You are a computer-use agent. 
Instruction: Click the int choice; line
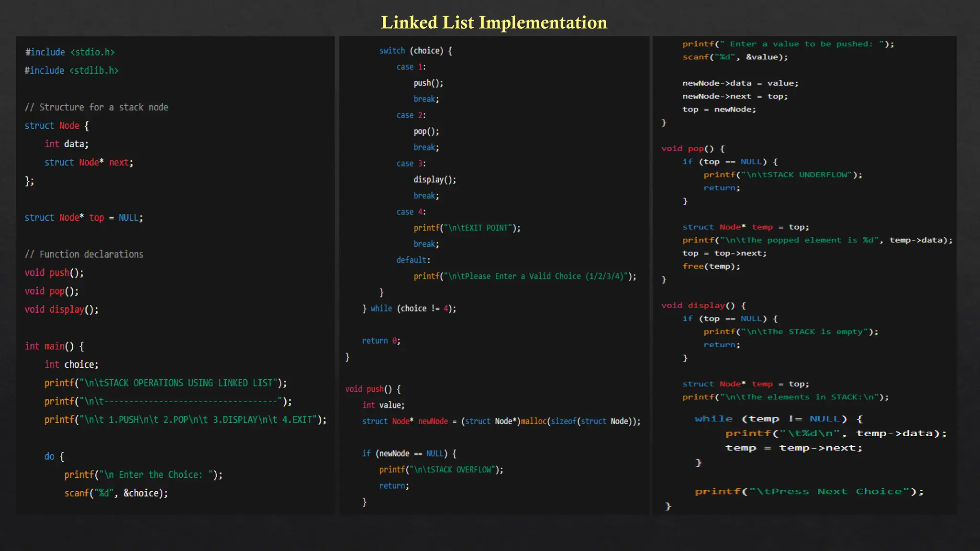coord(72,364)
